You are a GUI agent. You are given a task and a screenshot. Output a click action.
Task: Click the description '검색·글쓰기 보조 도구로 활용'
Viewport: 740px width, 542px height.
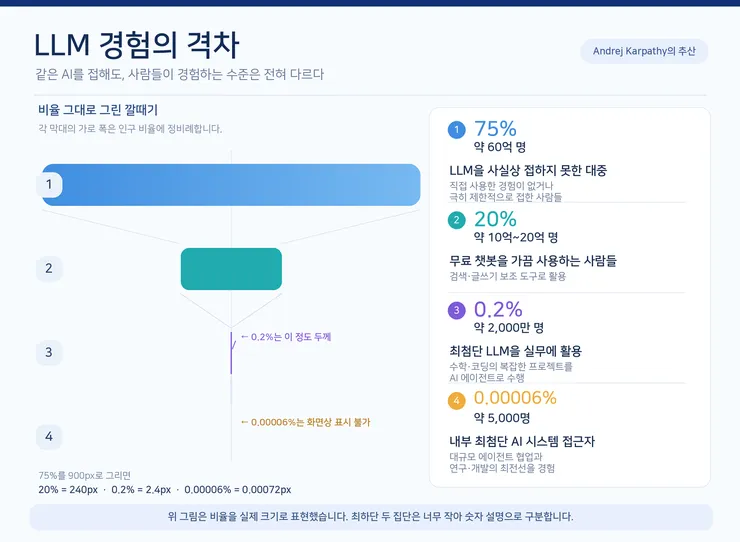(507, 276)
